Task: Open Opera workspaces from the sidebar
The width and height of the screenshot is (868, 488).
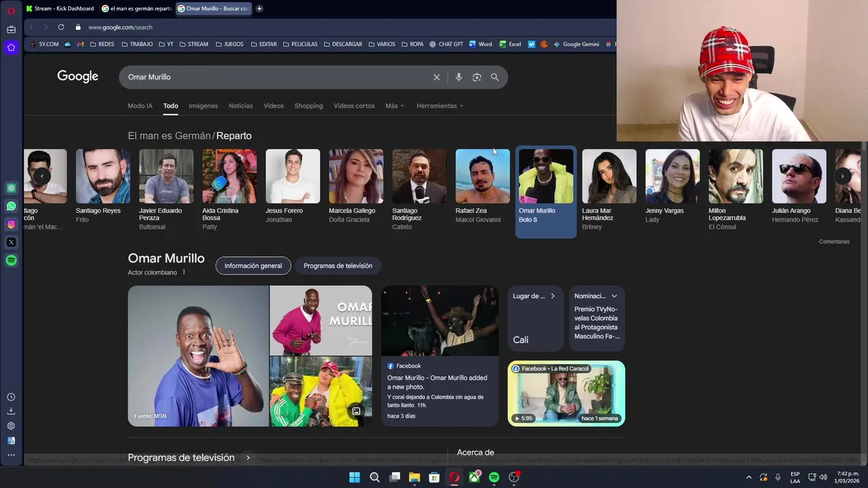Action: (x=11, y=29)
